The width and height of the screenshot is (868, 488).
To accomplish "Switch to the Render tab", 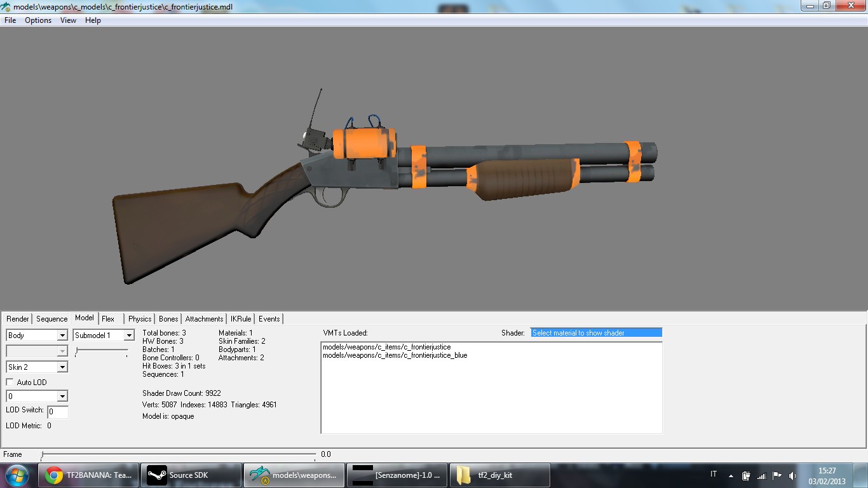I will coord(17,318).
